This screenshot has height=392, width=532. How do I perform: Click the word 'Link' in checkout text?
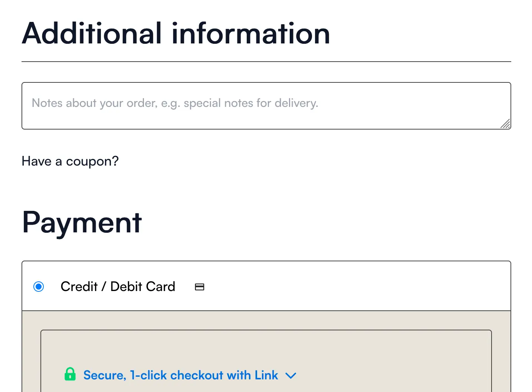pos(266,375)
